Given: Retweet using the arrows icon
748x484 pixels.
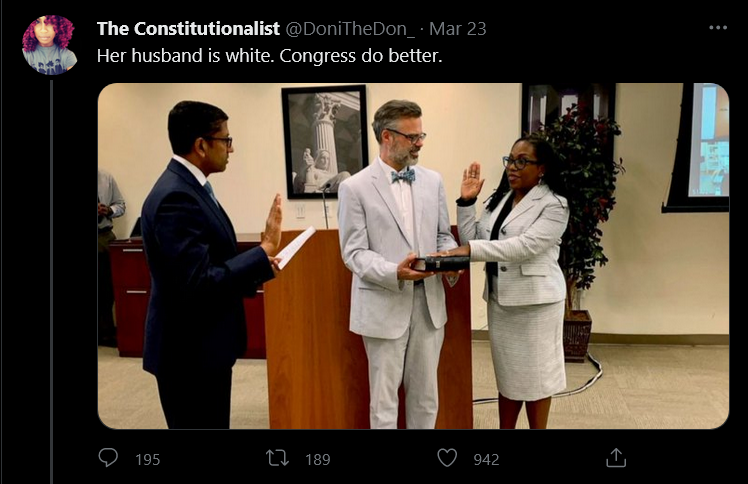Looking at the screenshot, I should click(277, 458).
